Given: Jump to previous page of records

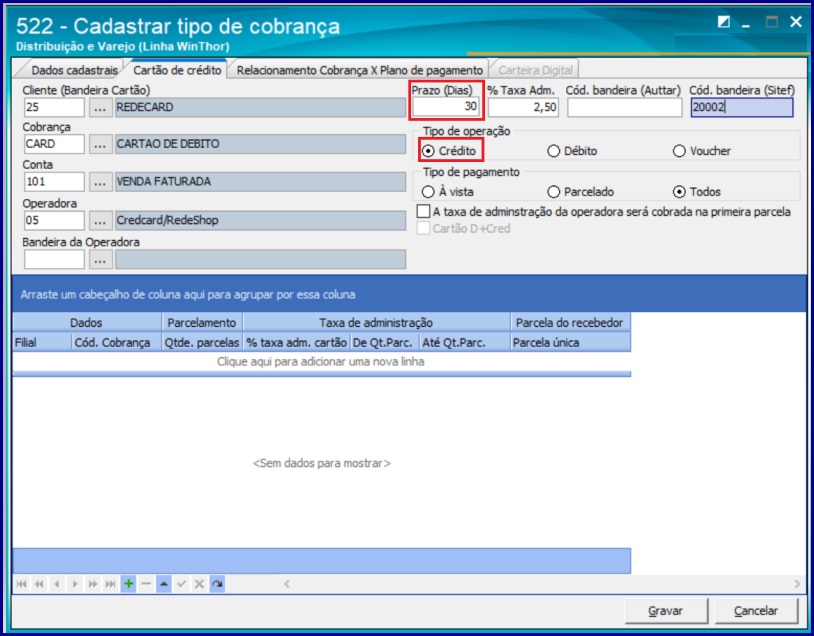Looking at the screenshot, I should pyautogui.click(x=39, y=584).
